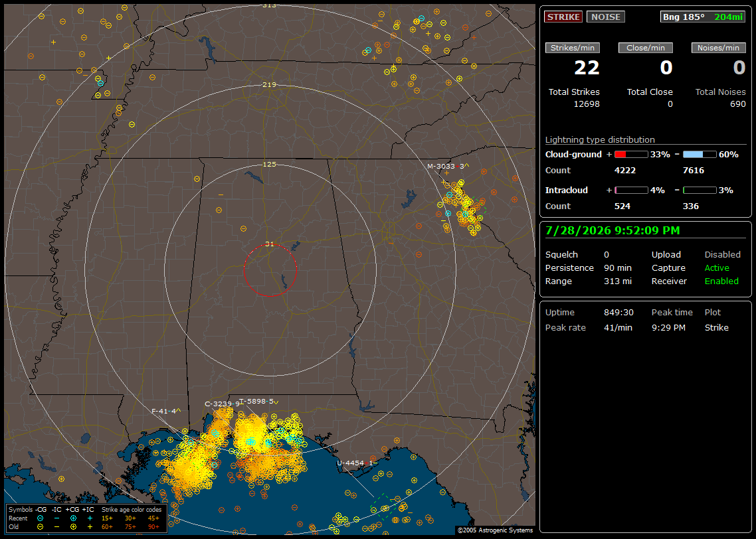Click the Bng 185° 204mi bearing readout
This screenshot has width=756, height=539.
click(x=702, y=17)
